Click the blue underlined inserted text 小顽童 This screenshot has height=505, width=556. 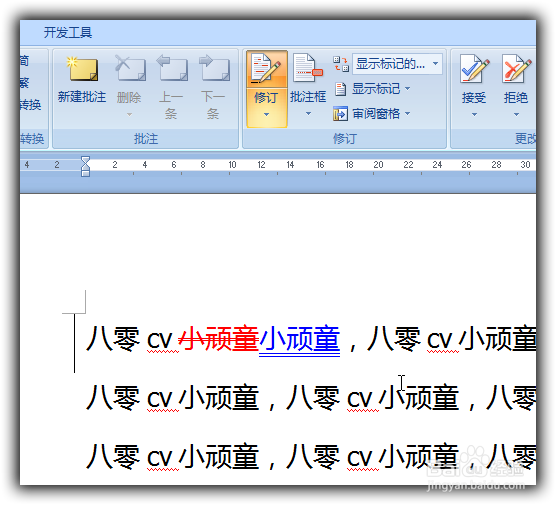(300, 339)
